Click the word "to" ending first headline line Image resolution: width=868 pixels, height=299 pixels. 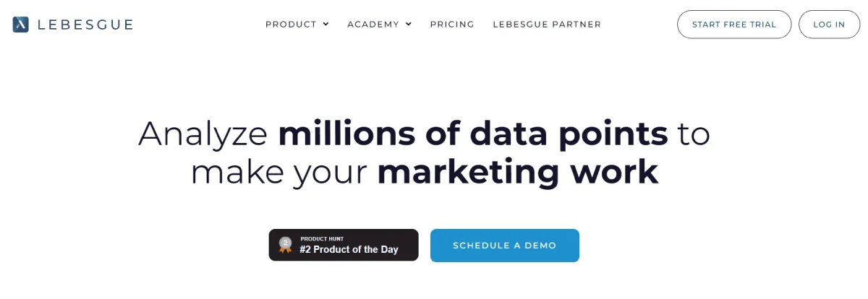(x=694, y=134)
